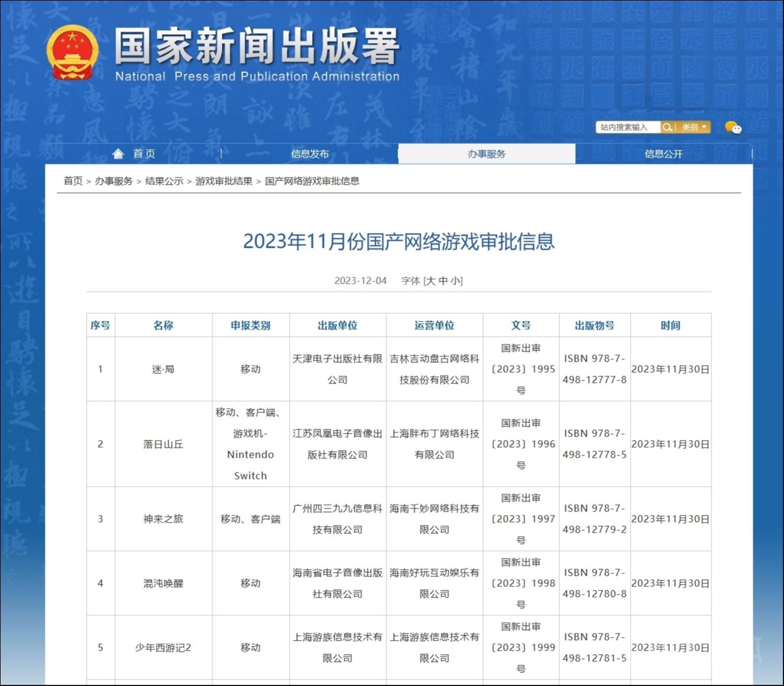Open the 信息发布 navigation tab

click(x=310, y=154)
